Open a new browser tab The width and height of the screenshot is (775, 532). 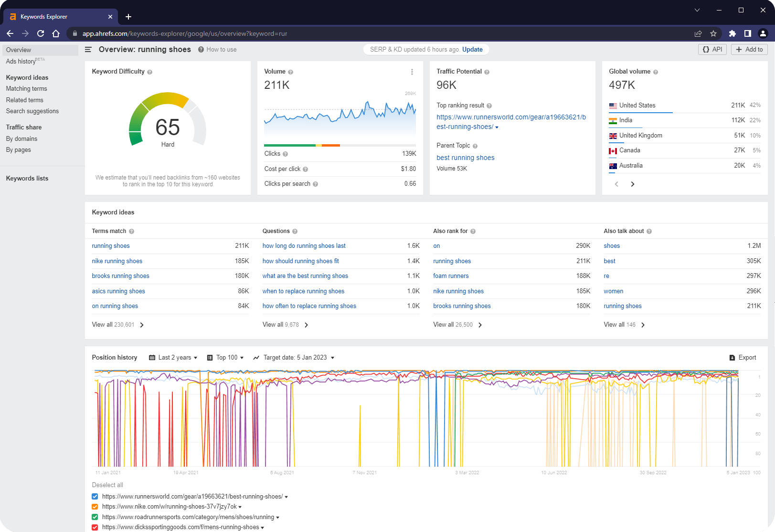point(128,17)
